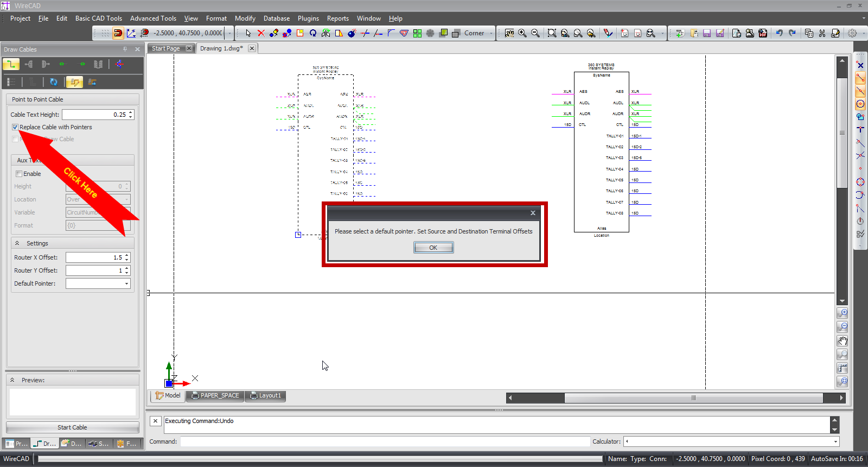The image size is (868, 467).
Task: Open the coordinates dropdown arrow
Action: pos(229,33)
